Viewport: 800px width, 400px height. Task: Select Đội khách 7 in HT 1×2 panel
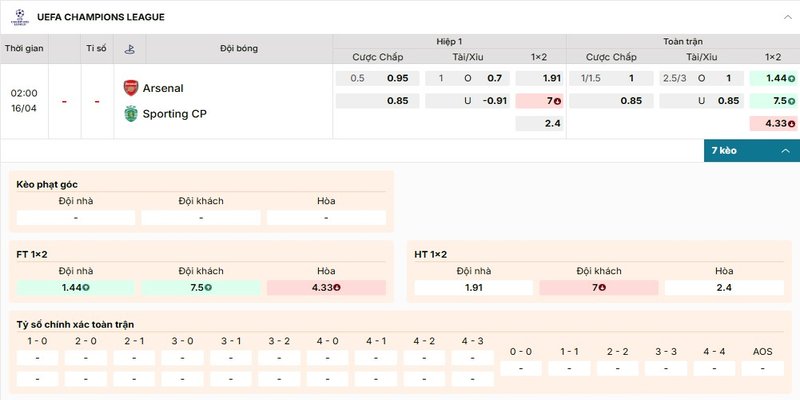pos(599,287)
